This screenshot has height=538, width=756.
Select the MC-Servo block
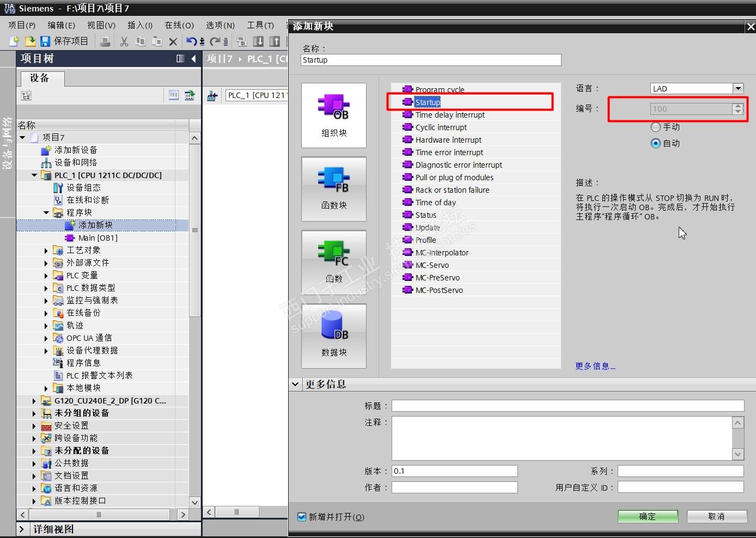point(432,265)
